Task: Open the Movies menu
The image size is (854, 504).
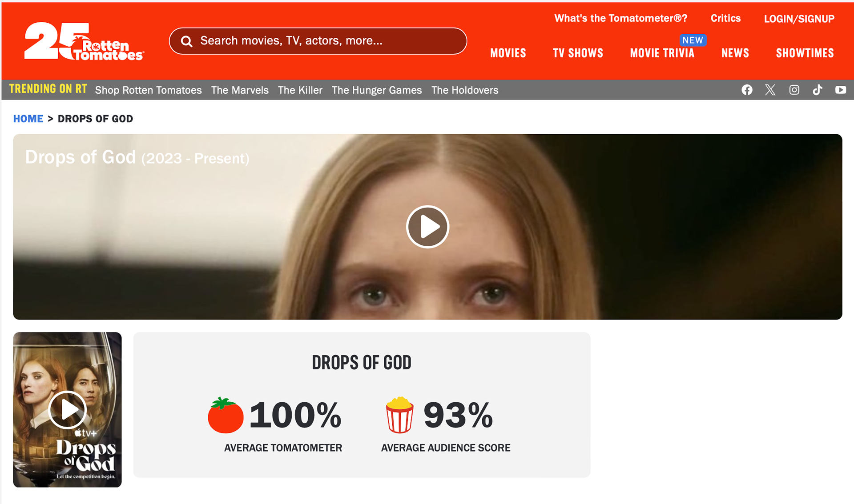Action: [x=508, y=53]
